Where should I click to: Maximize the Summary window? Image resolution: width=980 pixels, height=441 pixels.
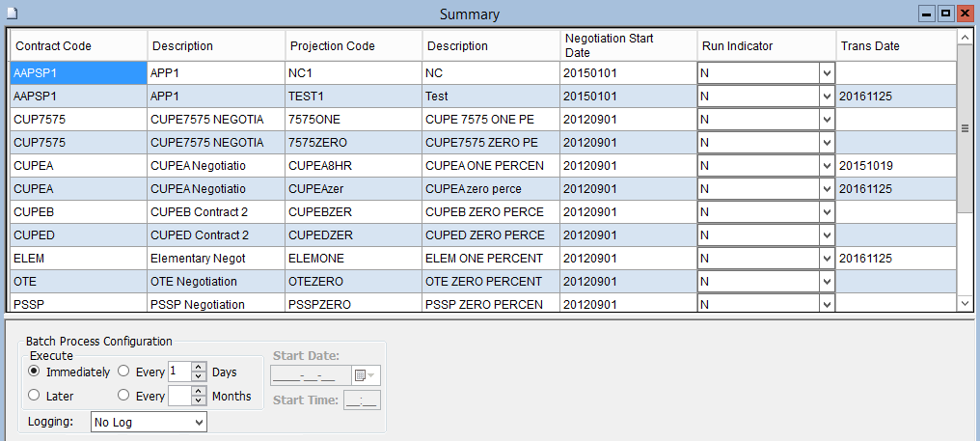945,14
